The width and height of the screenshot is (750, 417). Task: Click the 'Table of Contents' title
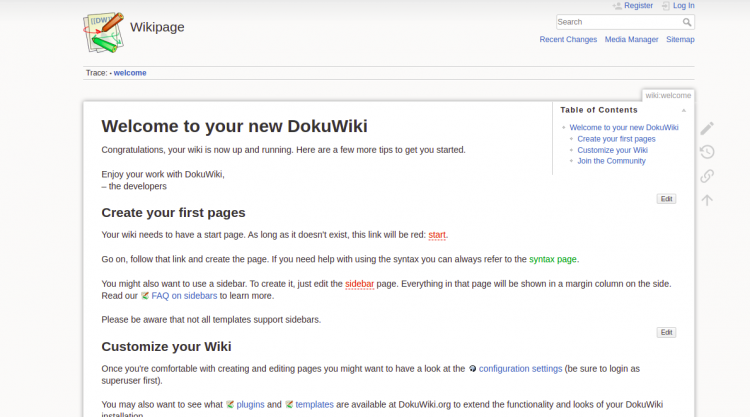[599, 110]
